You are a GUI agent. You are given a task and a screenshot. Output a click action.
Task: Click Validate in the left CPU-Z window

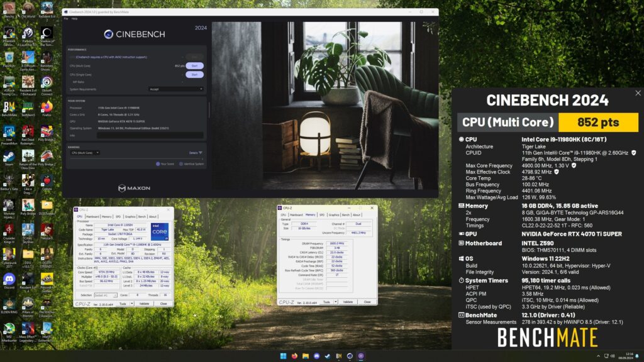144,304
